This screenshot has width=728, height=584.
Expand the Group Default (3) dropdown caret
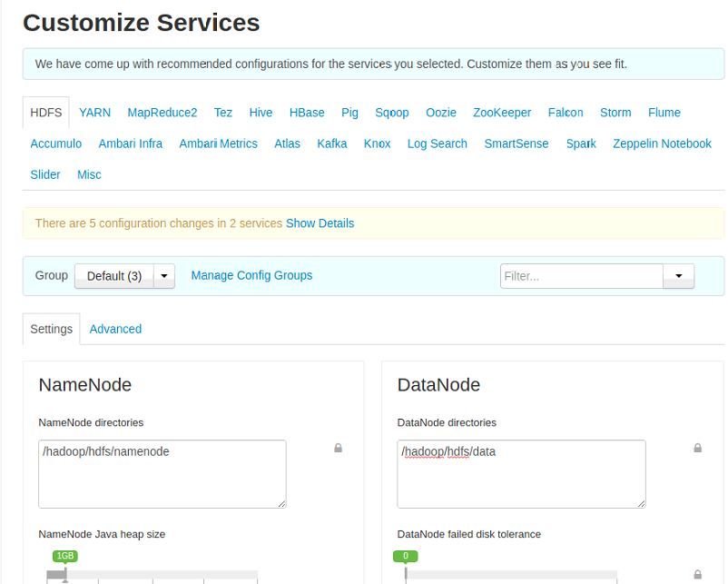164,276
